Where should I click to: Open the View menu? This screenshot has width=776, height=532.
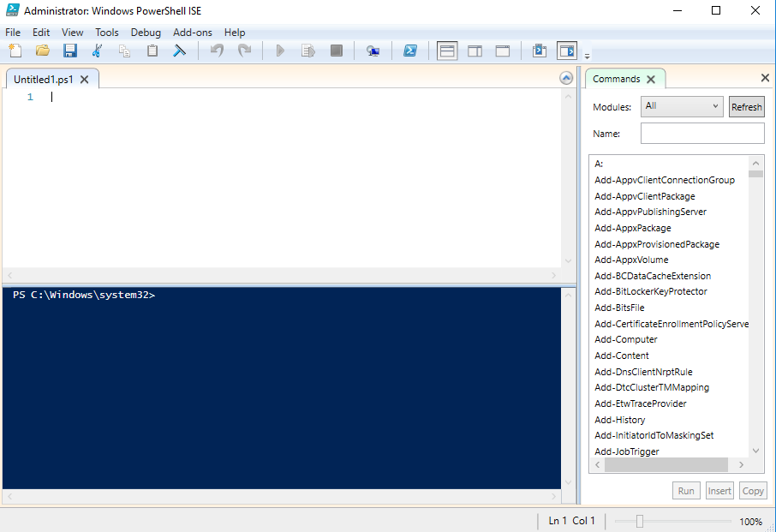coord(72,33)
